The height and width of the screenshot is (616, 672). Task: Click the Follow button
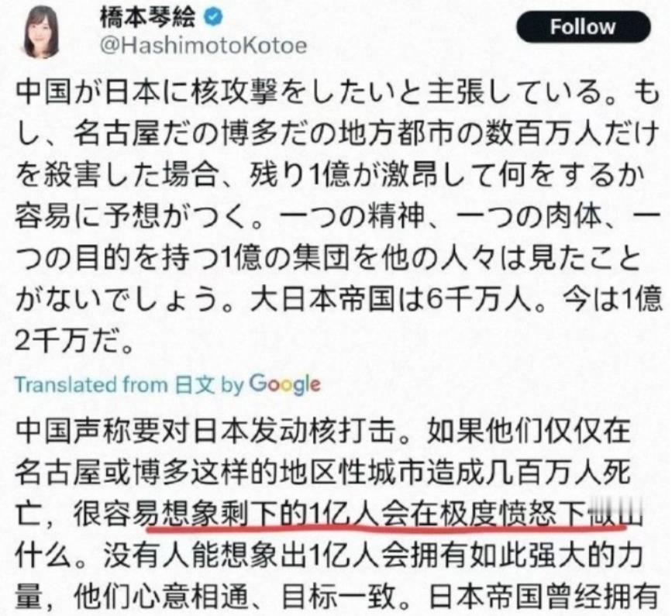coord(583,26)
